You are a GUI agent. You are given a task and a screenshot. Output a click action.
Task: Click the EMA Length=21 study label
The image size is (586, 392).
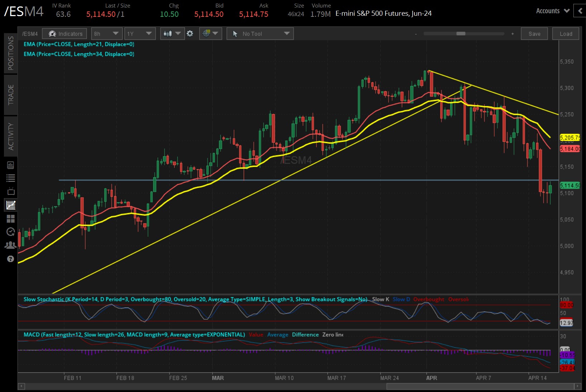click(79, 44)
